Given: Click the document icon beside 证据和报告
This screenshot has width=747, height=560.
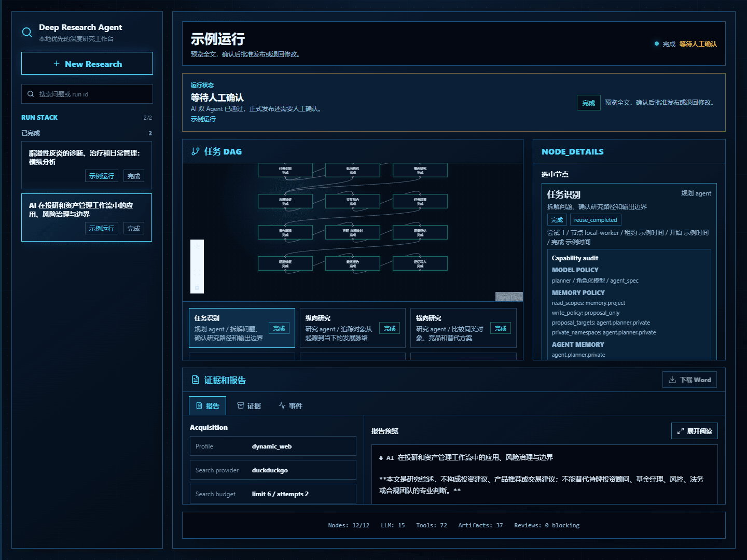Looking at the screenshot, I should coord(196,380).
